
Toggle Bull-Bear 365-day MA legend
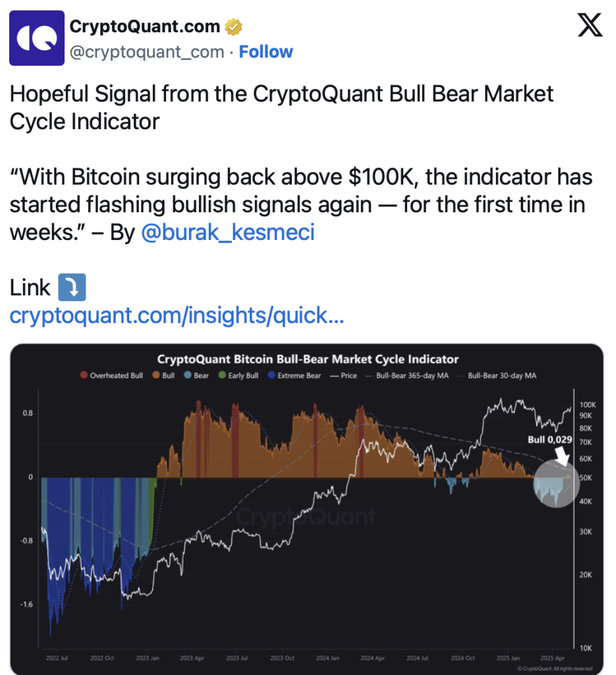pyautogui.click(x=407, y=375)
